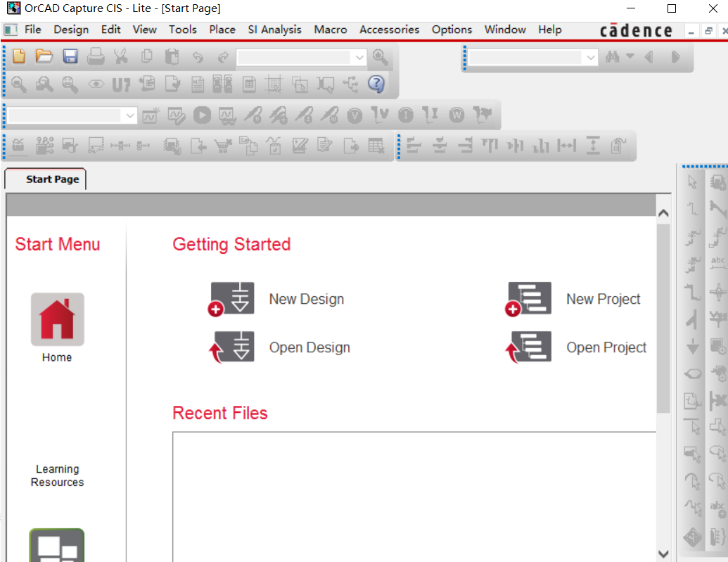Open the Options menu
Image resolution: width=728 pixels, height=562 pixels.
(x=452, y=30)
